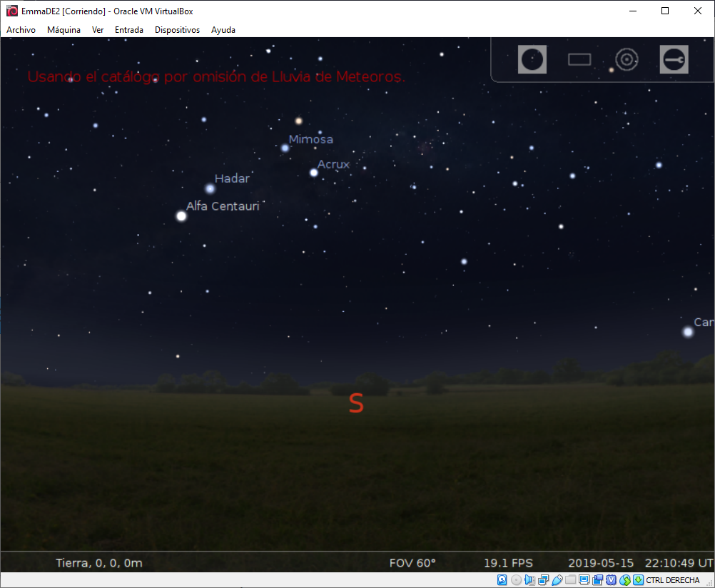
Task: Select the Acrux star in the sky
Action: (x=313, y=173)
